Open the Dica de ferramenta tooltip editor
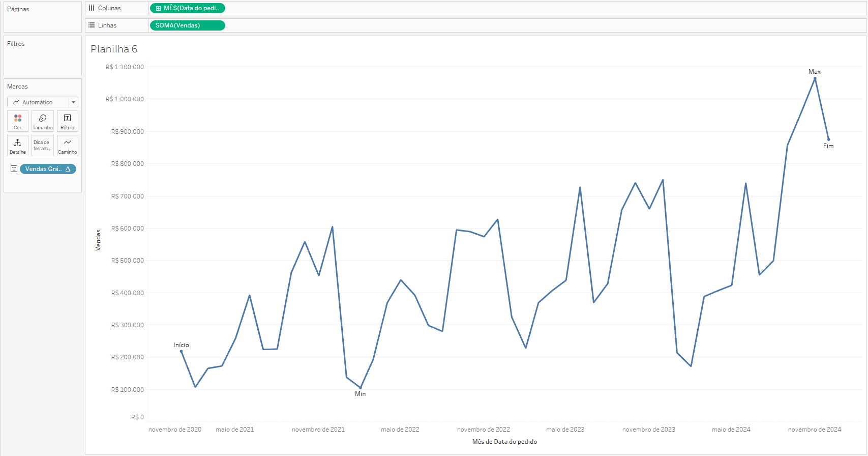 pos(43,146)
